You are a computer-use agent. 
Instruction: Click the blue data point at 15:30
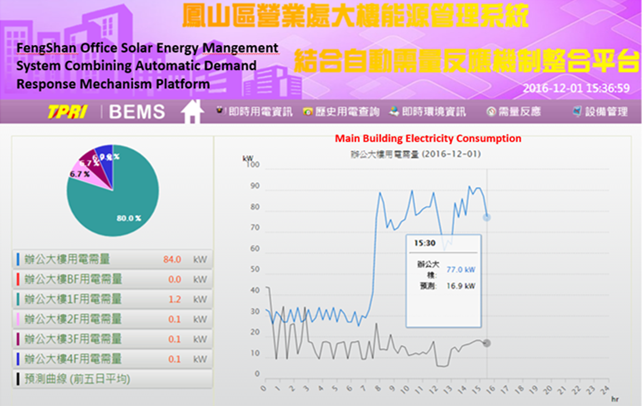click(x=487, y=216)
